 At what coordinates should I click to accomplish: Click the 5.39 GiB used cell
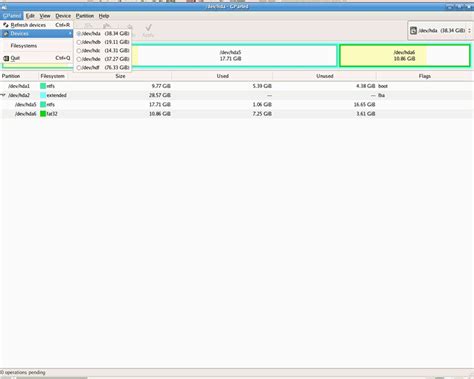coord(262,86)
